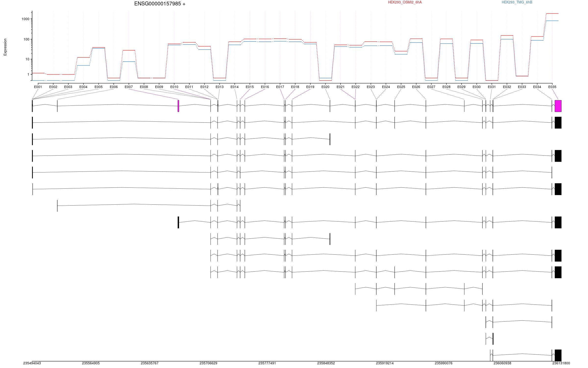Click the black terminal exon of the bottom transcript

[x=558, y=355]
